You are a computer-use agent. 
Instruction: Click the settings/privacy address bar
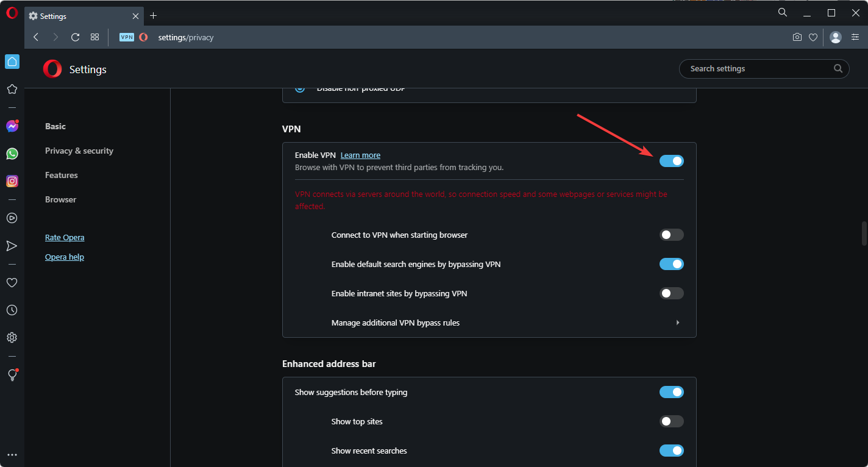(186, 37)
